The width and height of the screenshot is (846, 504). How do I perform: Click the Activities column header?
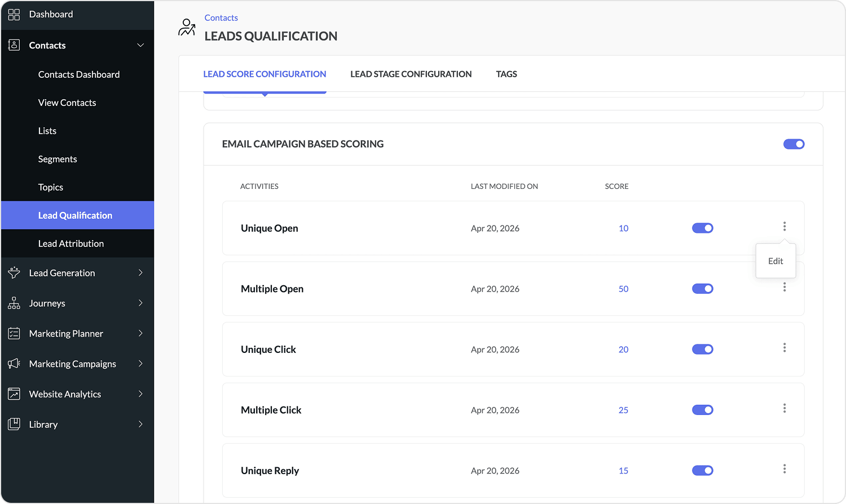pyautogui.click(x=259, y=186)
